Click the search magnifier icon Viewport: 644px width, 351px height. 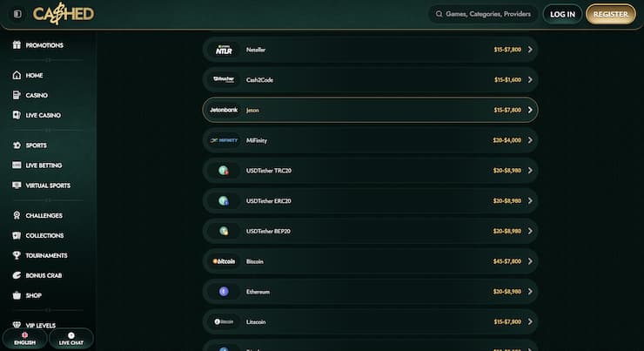pyautogui.click(x=439, y=14)
